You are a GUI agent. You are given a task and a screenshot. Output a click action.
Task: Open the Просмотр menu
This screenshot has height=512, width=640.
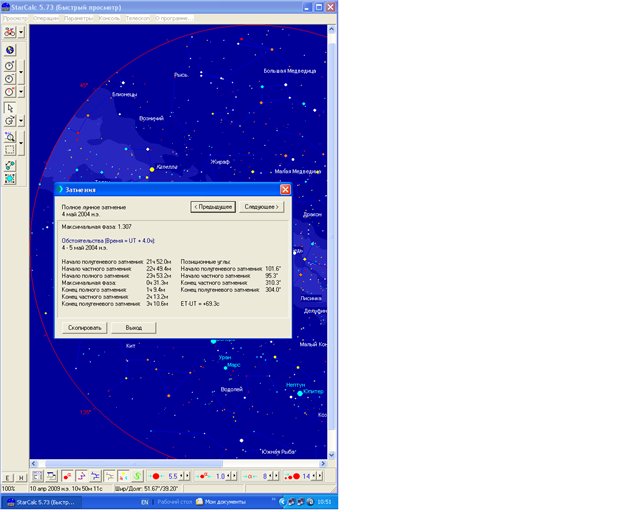click(x=15, y=18)
